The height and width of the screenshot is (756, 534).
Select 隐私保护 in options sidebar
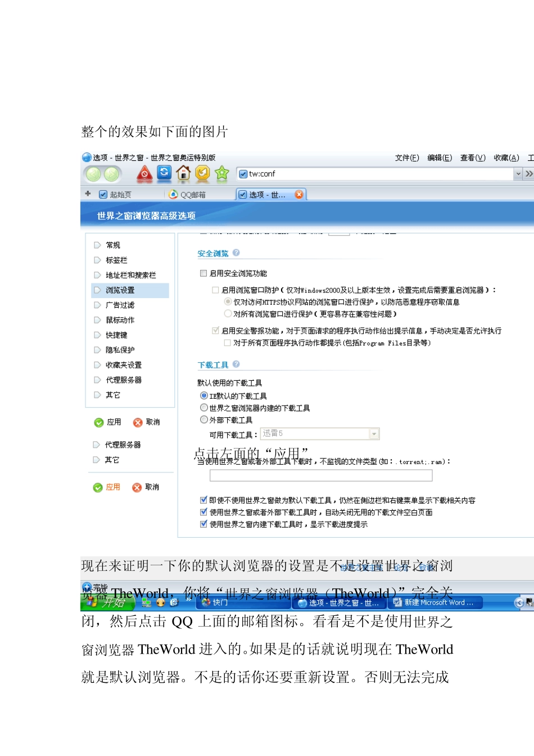click(x=120, y=350)
